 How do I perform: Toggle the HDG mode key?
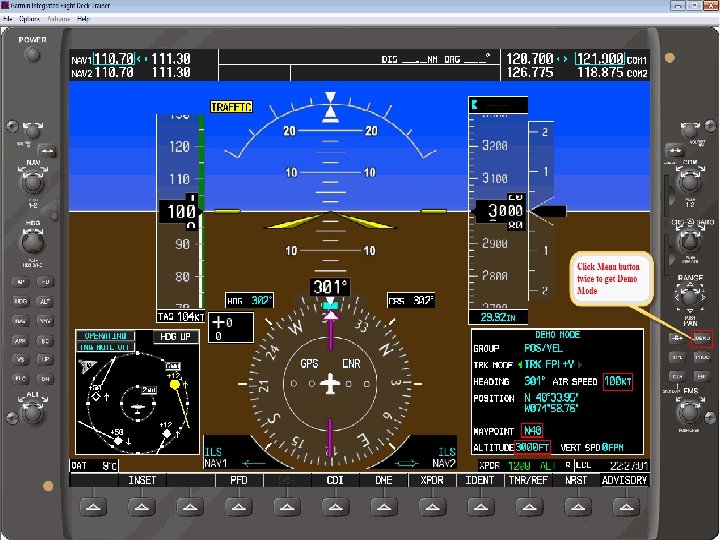point(21,301)
